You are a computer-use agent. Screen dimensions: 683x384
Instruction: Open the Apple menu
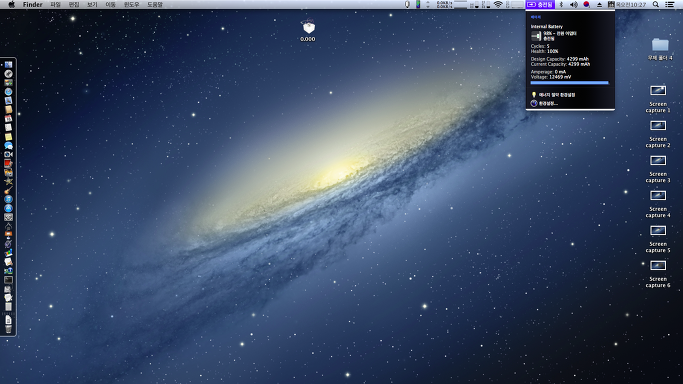tap(12, 4)
